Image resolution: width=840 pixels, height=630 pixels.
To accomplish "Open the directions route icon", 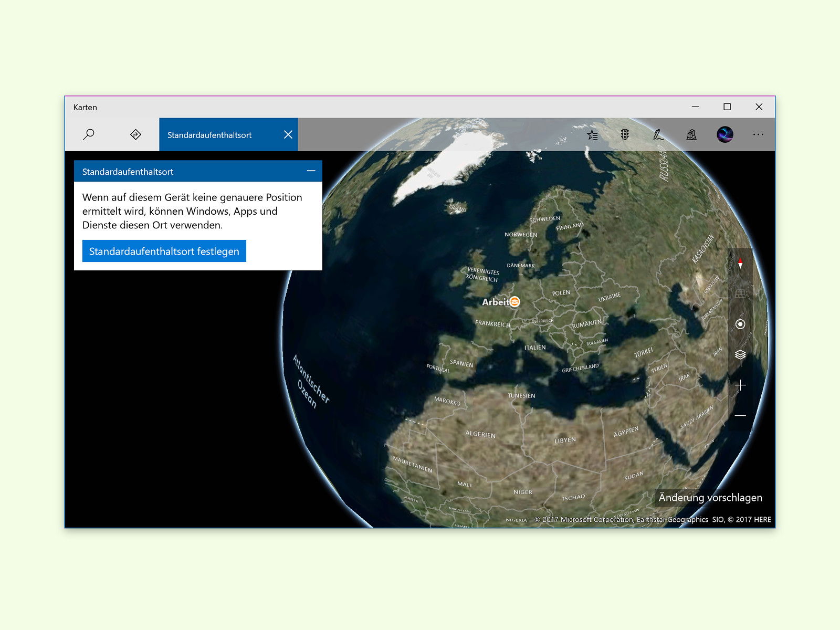I will pos(135,134).
